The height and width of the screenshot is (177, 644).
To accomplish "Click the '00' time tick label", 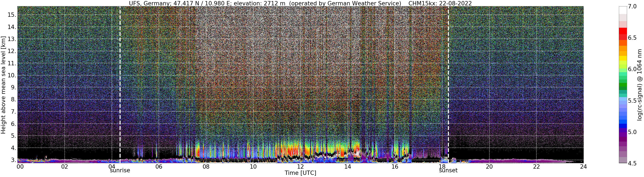I will (x=20, y=166).
